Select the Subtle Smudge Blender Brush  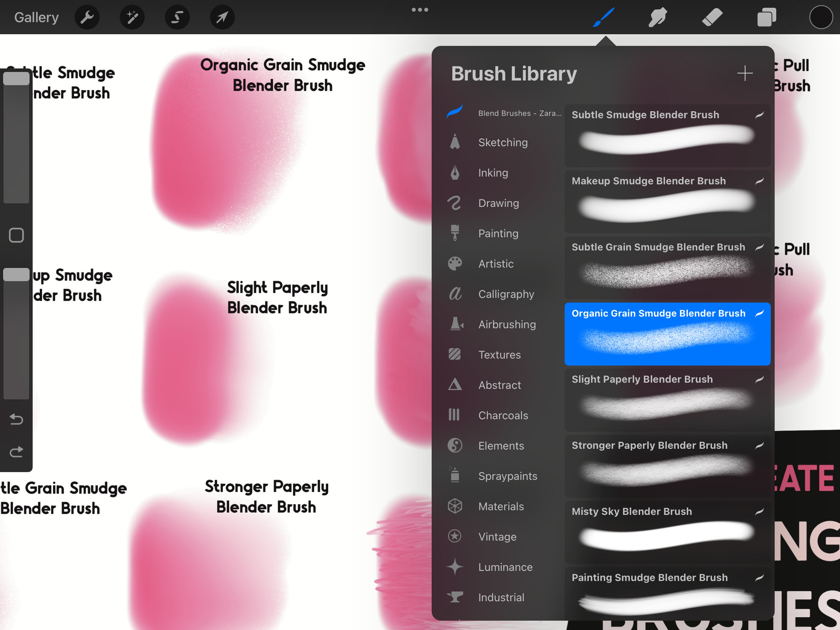pyautogui.click(x=667, y=135)
